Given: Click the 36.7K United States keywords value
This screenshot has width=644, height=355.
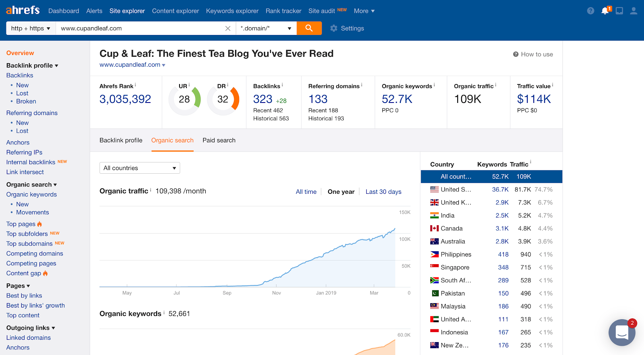Looking at the screenshot, I should coord(500,189).
